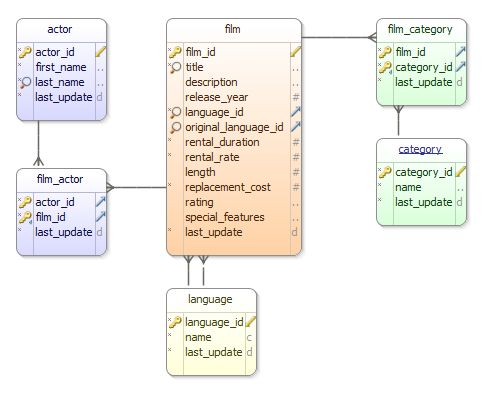The height and width of the screenshot is (394, 485).
Task: Select the rental_rate column
Action: pyautogui.click(x=212, y=157)
